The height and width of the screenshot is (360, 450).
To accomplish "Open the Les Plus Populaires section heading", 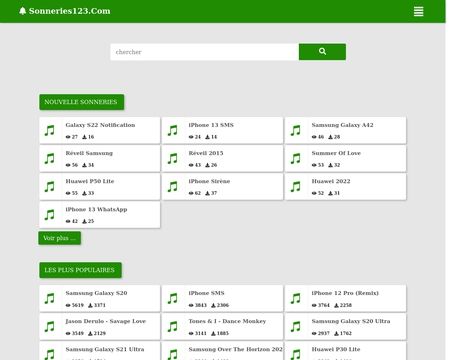I will [x=80, y=270].
